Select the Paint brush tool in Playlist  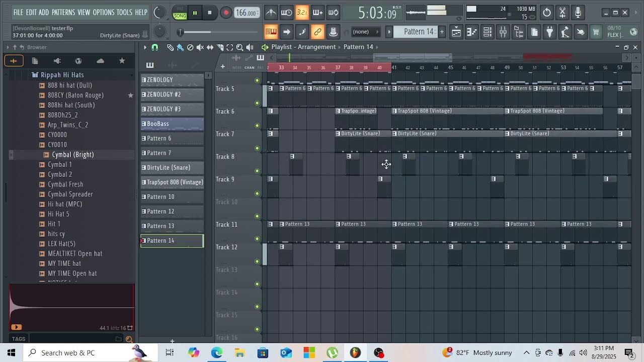pos(180,47)
